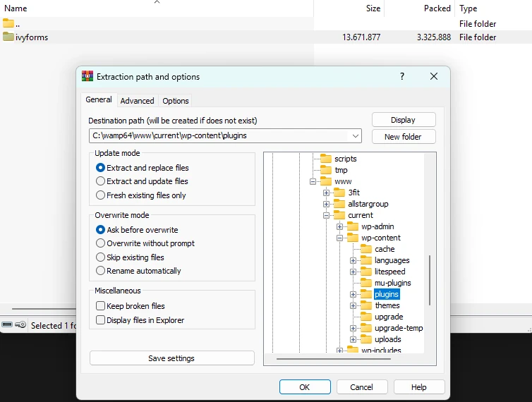
Task: Click the question mark help icon in title bar
Action: coord(402,76)
